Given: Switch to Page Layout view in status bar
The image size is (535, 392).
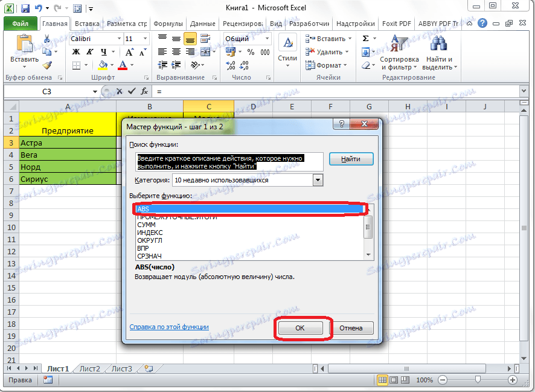Looking at the screenshot, I should point(394,380).
